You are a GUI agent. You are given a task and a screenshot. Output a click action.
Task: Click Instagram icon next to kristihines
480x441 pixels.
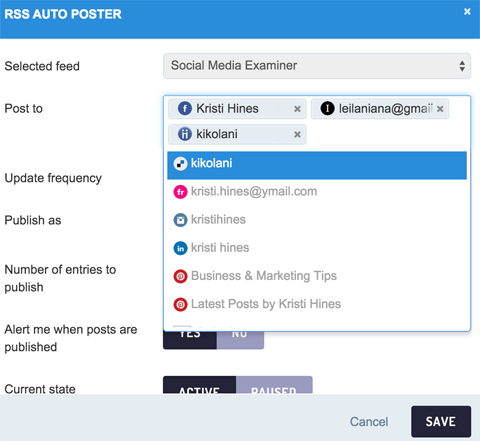(180, 220)
